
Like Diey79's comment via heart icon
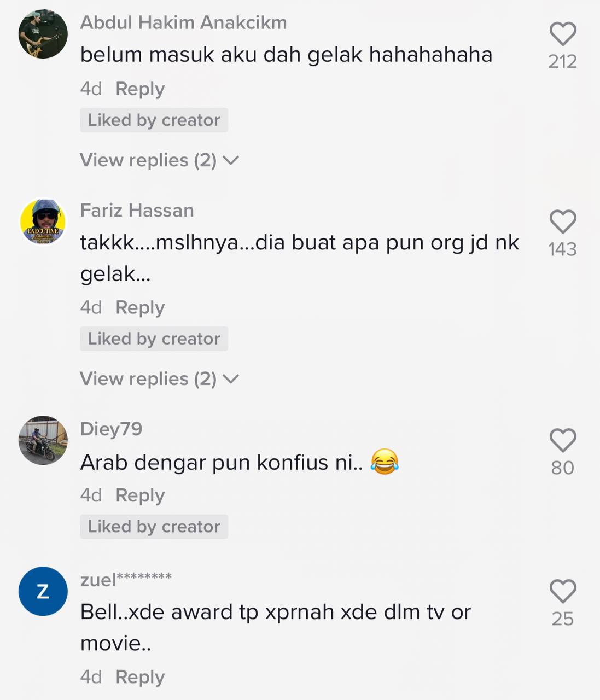click(x=563, y=440)
